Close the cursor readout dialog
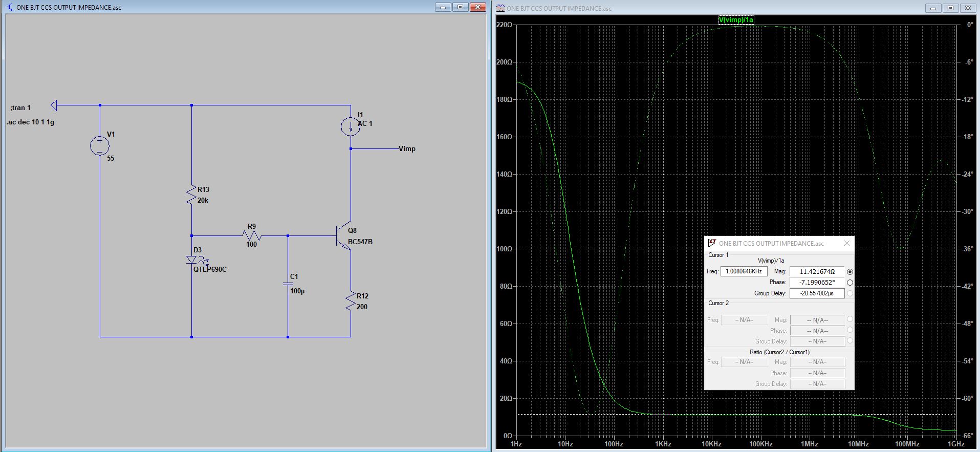The width and height of the screenshot is (980, 452). point(846,243)
